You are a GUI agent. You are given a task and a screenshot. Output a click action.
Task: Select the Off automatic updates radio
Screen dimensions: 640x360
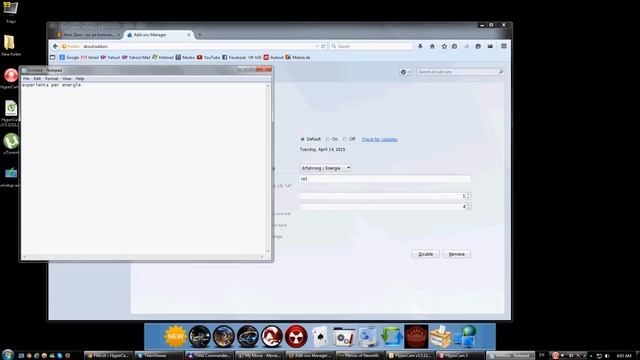pyautogui.click(x=345, y=139)
